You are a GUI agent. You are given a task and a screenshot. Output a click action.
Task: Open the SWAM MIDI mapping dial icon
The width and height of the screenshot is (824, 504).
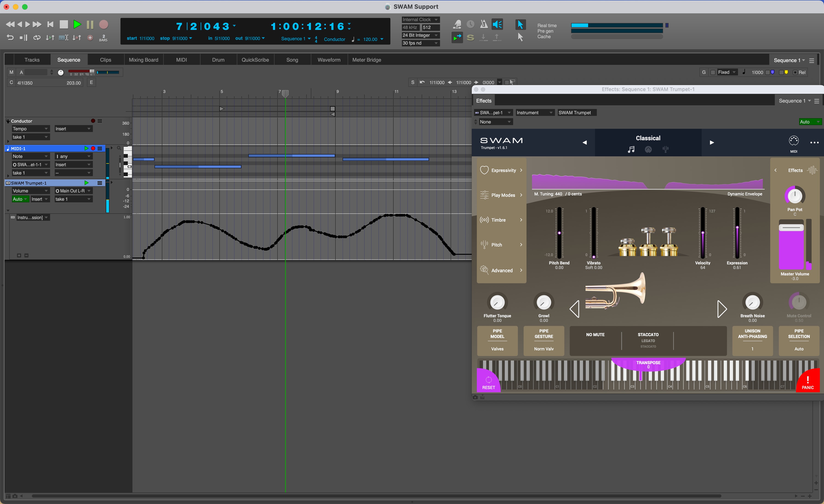click(x=794, y=141)
